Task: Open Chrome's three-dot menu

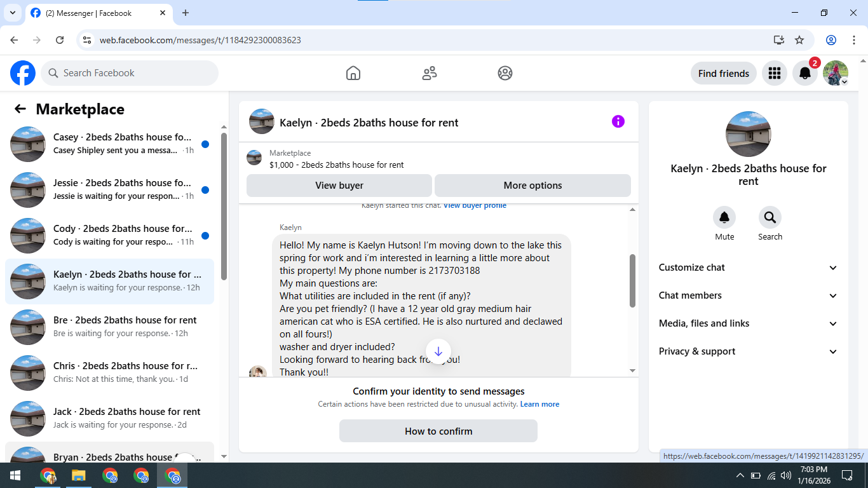Action: click(x=853, y=40)
